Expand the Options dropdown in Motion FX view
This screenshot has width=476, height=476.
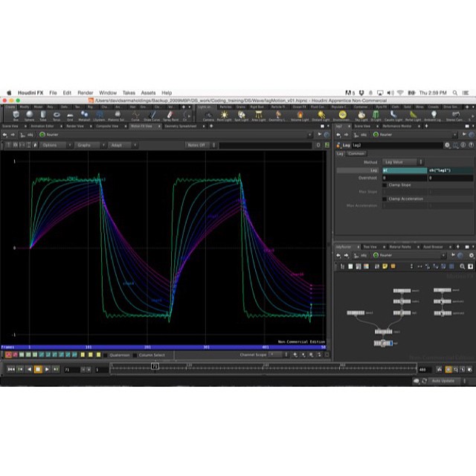52,145
